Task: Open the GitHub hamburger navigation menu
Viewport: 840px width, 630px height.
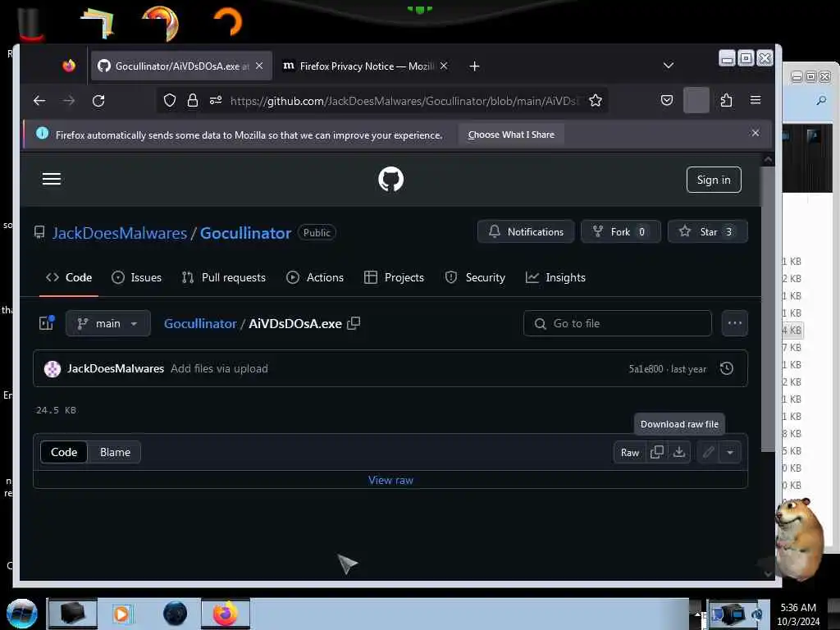Action: pos(52,179)
